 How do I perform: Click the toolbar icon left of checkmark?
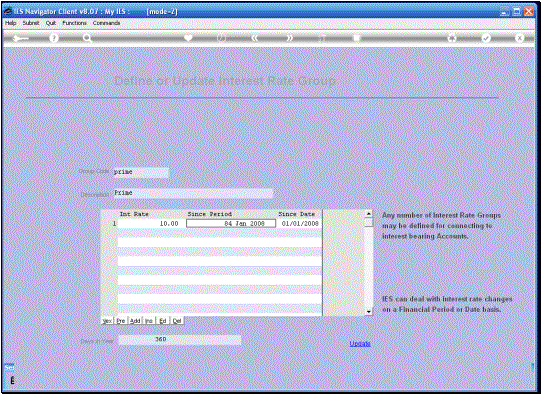tap(452, 38)
